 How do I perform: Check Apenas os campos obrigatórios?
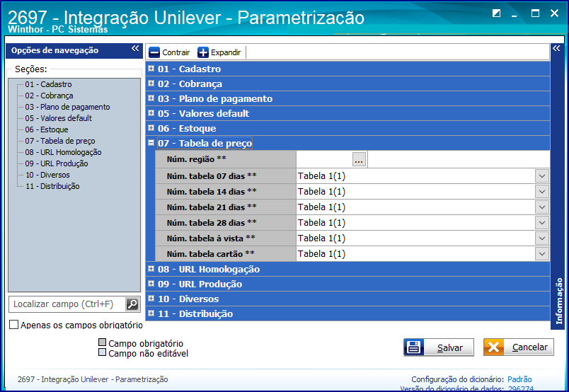[13, 325]
